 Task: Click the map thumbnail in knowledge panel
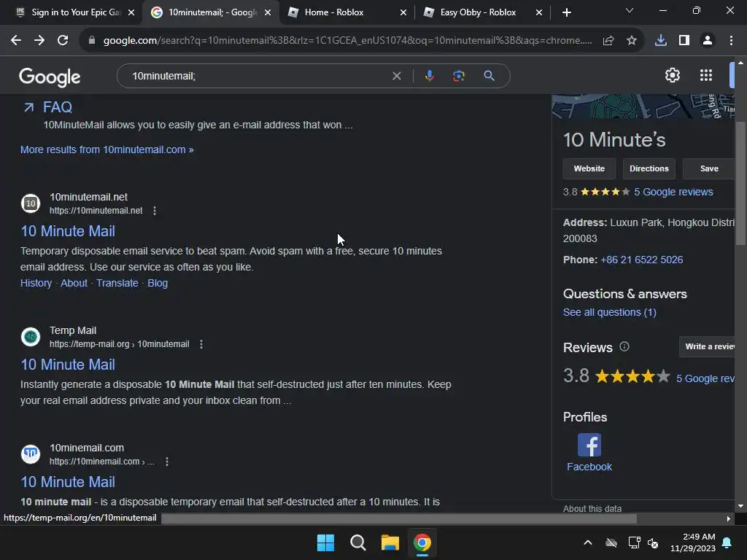click(643, 106)
